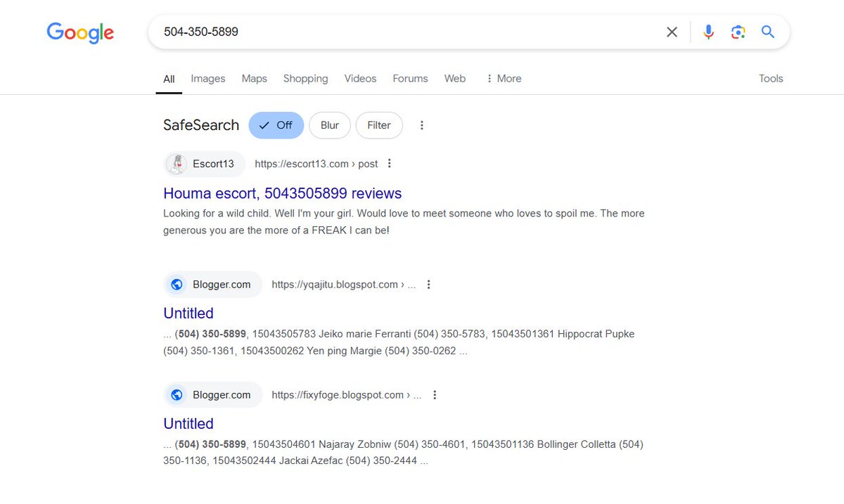The width and height of the screenshot is (844, 504).
Task: Click the escort13.com › post URL
Action: pos(316,164)
